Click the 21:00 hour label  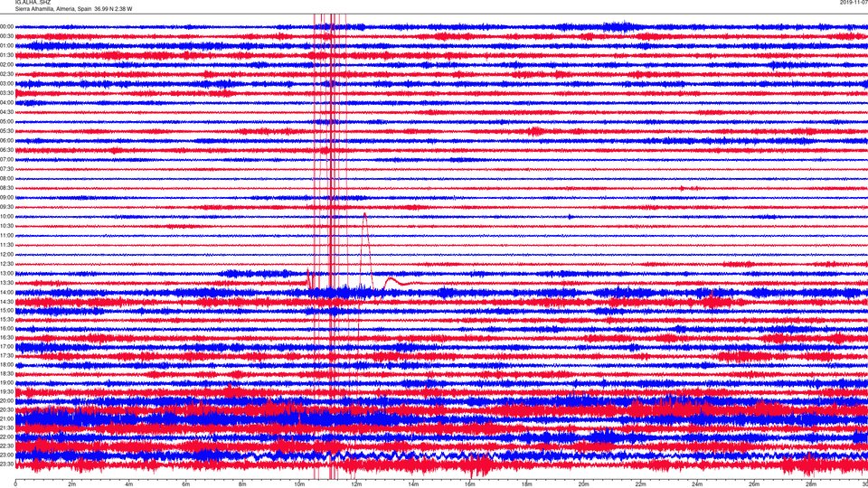[6, 418]
